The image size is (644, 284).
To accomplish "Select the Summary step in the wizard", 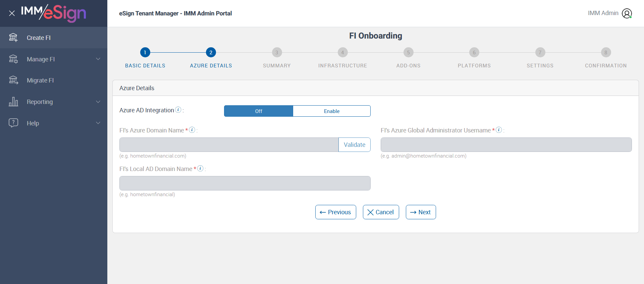I will point(277,53).
